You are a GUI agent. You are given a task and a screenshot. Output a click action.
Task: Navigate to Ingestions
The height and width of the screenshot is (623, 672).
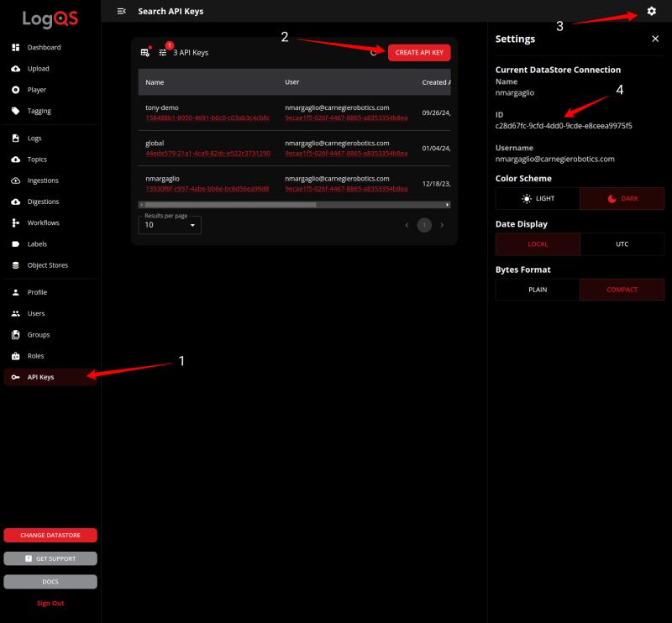click(42, 180)
